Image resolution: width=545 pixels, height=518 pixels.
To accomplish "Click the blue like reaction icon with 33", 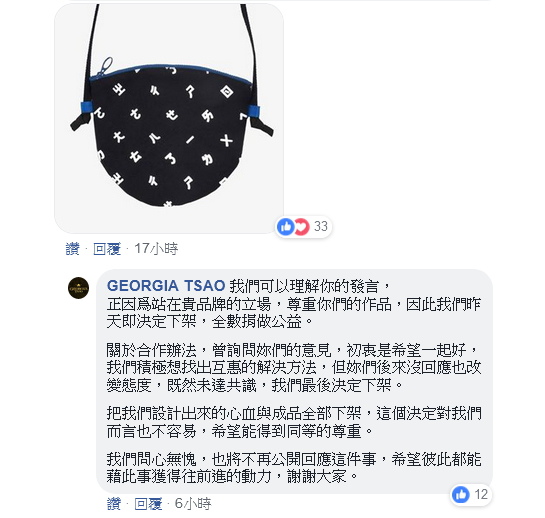I will point(286,227).
